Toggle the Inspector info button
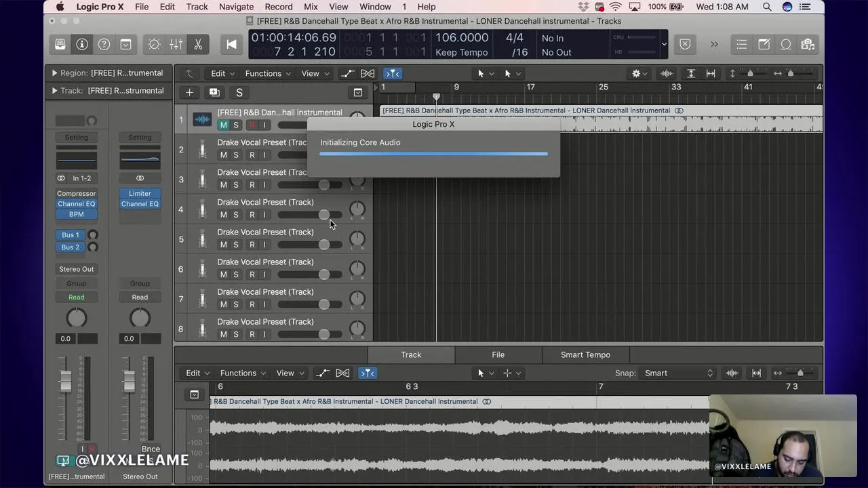 (x=82, y=45)
